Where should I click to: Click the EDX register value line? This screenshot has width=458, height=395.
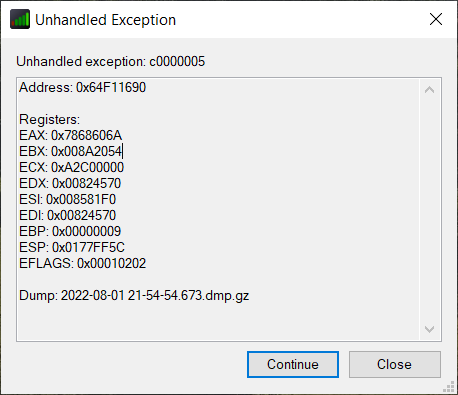(70, 183)
